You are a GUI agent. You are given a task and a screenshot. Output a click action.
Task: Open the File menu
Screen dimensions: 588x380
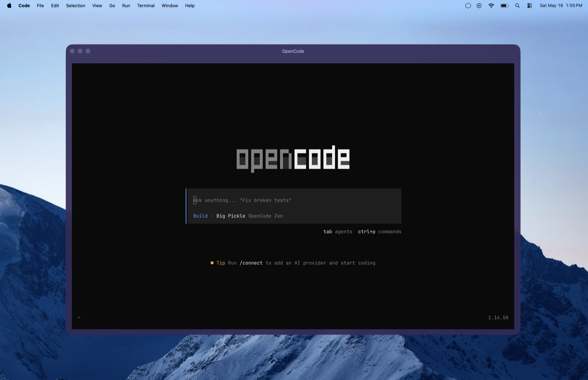click(x=40, y=6)
